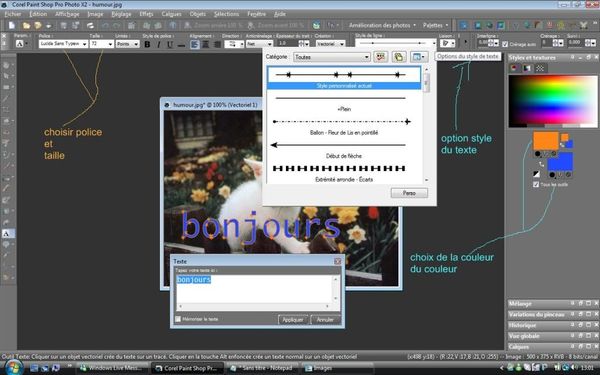This screenshot has height=375, width=600.
Task: Toggle the Crénage auto checkbox
Action: (505, 44)
